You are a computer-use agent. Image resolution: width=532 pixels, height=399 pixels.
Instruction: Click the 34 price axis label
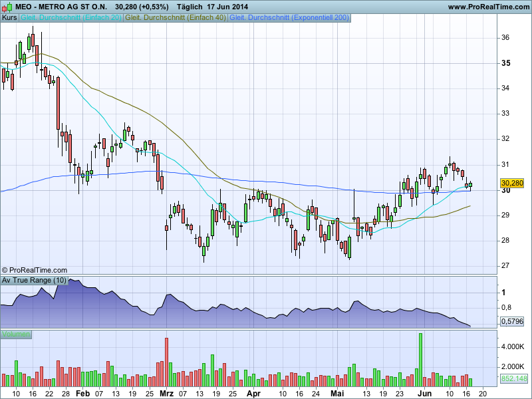click(505, 88)
